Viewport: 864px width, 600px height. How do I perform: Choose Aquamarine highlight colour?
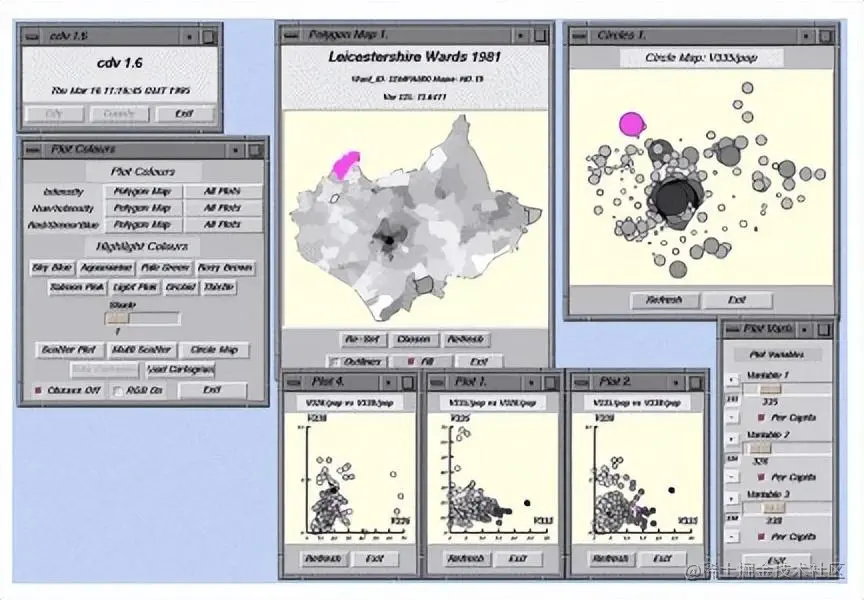tap(106, 268)
